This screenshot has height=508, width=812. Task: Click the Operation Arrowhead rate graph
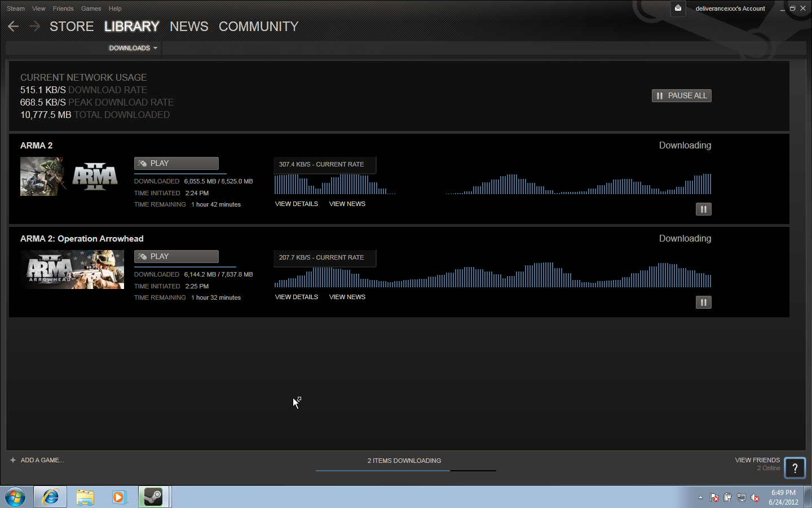pyautogui.click(x=493, y=275)
